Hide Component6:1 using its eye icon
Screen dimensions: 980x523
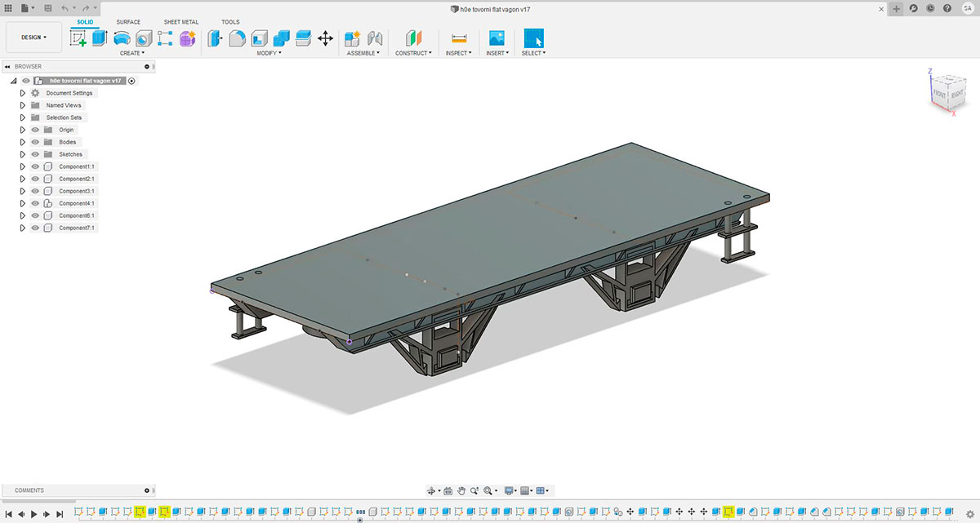pos(35,215)
